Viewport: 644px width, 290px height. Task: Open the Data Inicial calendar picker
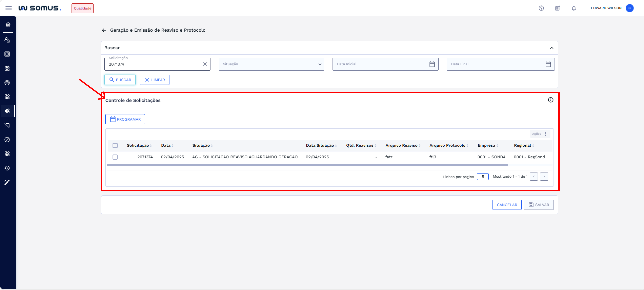[432, 64]
